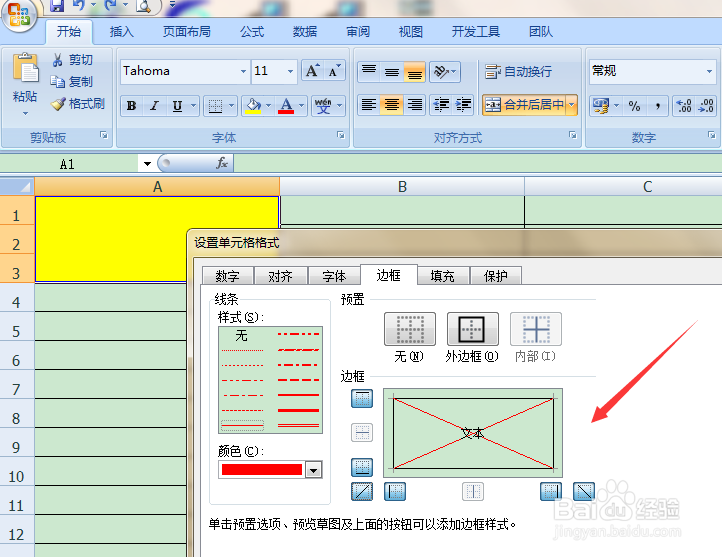Toggle align text left
Image resolution: width=722 pixels, height=557 pixels.
click(x=369, y=105)
